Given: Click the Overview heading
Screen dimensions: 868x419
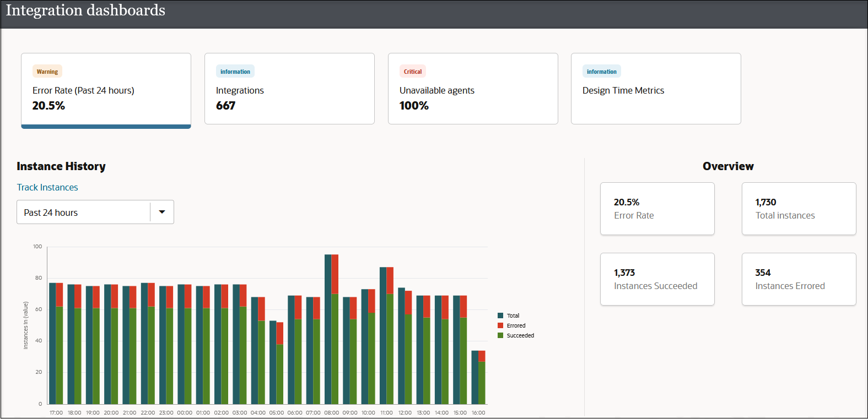Looking at the screenshot, I should [728, 166].
